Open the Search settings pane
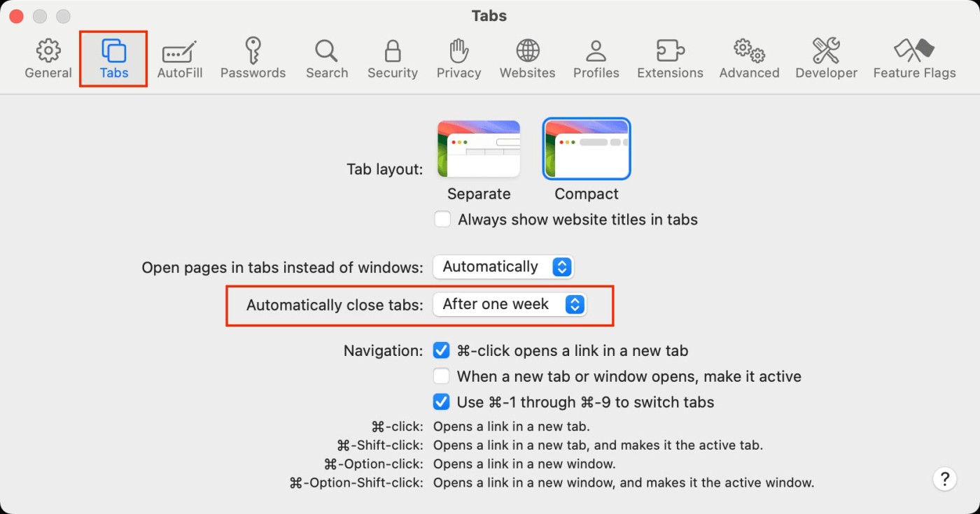This screenshot has height=514, width=980. (x=327, y=59)
